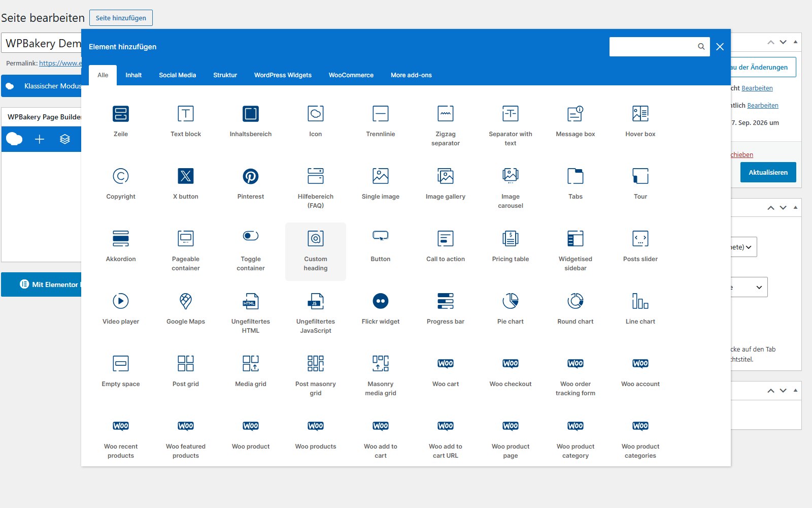Insert a Text block element
This screenshot has height=508, width=812.
click(x=186, y=121)
